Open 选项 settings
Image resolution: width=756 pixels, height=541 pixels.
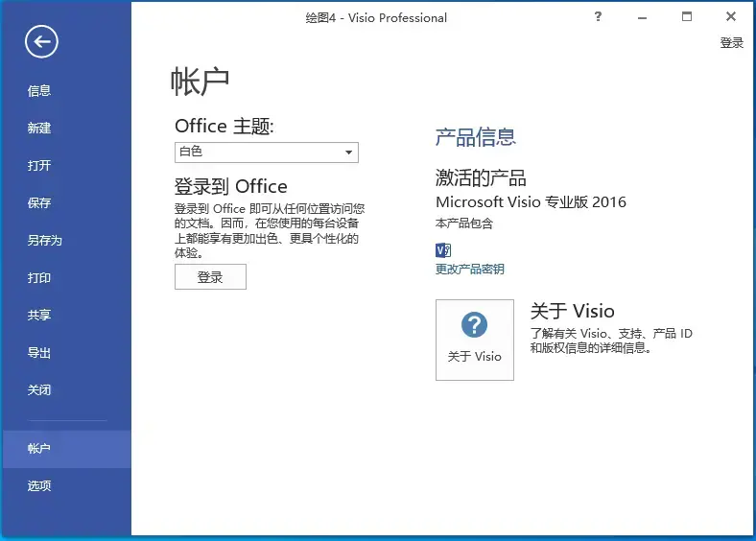pos(39,486)
